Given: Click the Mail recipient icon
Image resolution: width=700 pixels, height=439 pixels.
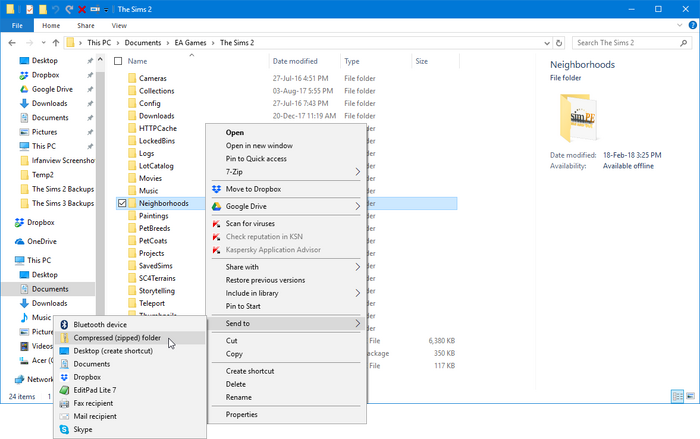Looking at the screenshot, I should click(64, 416).
